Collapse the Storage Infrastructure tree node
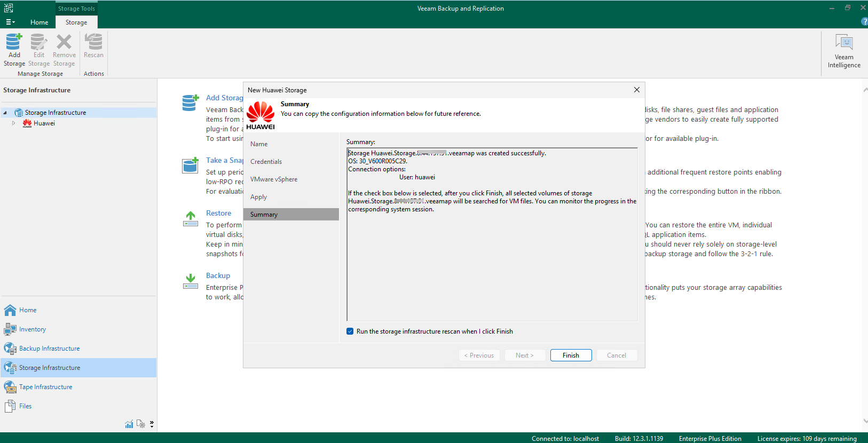 click(x=5, y=113)
